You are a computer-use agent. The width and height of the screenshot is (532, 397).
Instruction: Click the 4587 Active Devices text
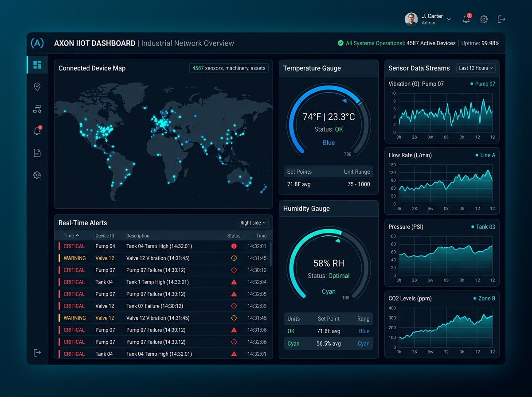click(x=431, y=43)
